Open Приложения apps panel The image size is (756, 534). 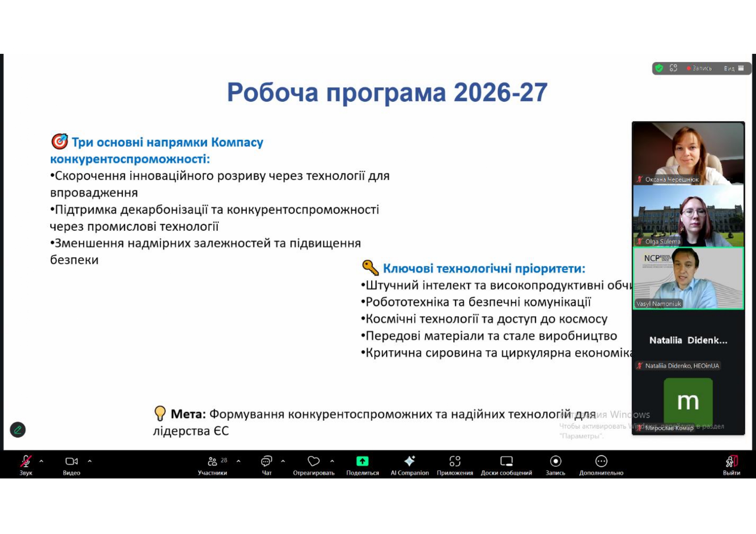[x=454, y=462]
